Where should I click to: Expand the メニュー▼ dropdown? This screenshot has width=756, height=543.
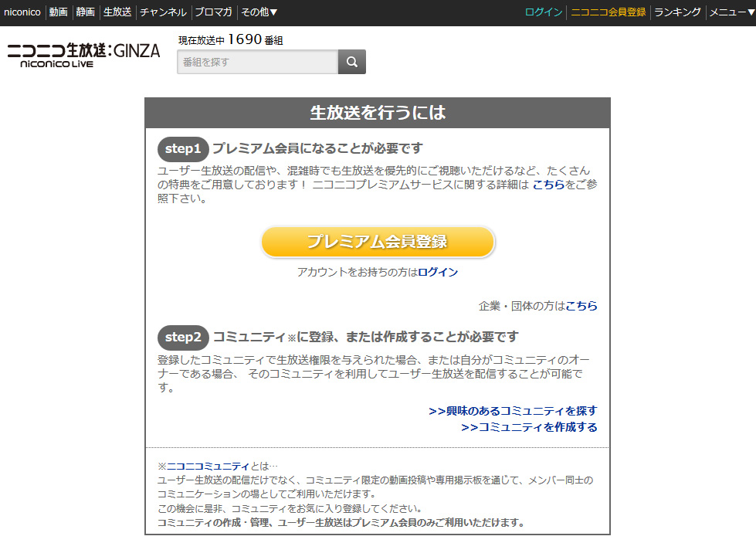tap(731, 12)
